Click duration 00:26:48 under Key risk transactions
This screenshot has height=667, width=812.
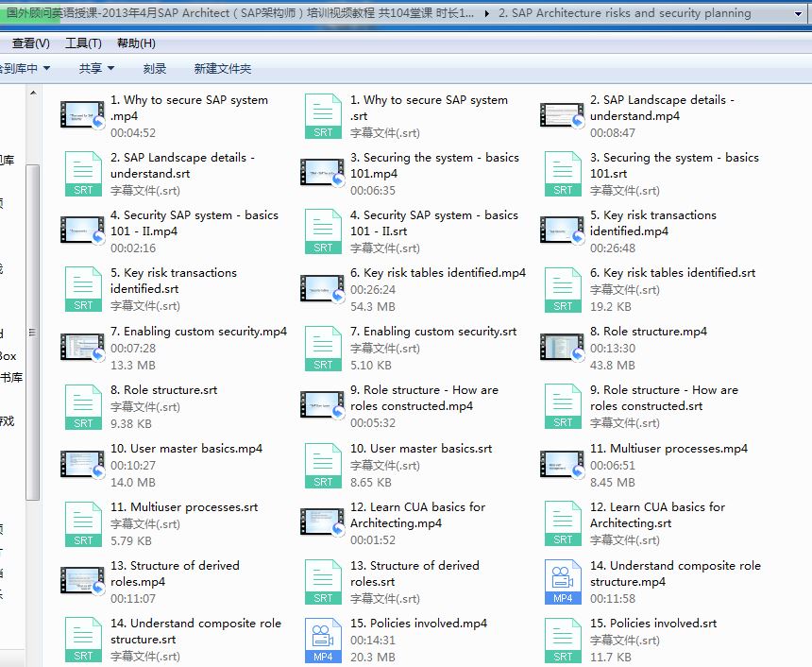[613, 248]
